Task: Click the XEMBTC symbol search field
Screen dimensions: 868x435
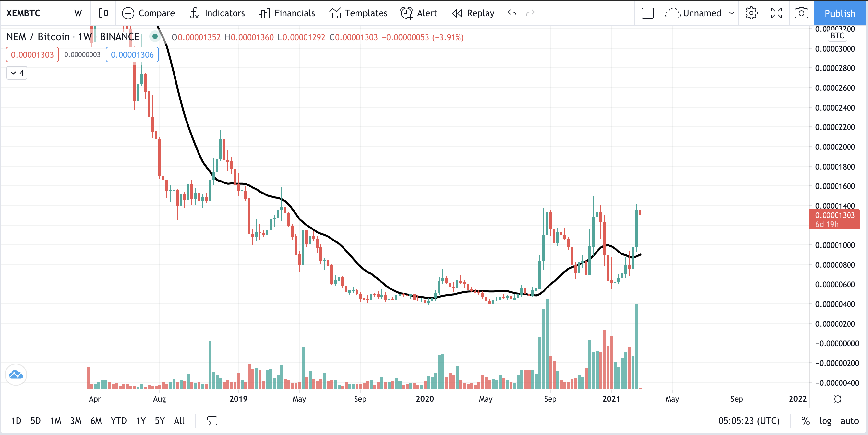Action: coord(24,13)
